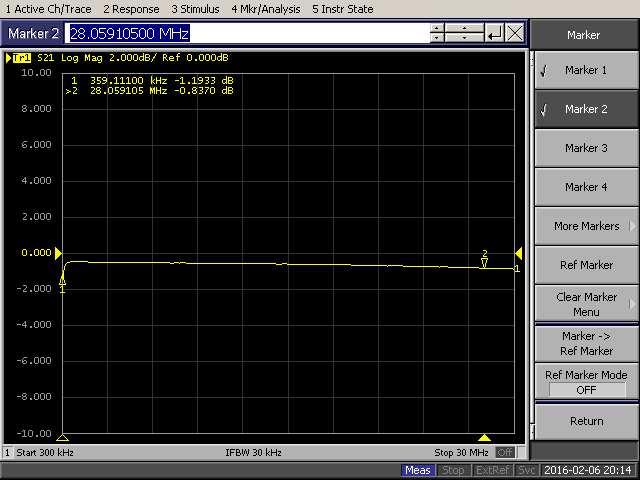
Task: Click the Stop 30 MHz readout
Action: click(461, 453)
